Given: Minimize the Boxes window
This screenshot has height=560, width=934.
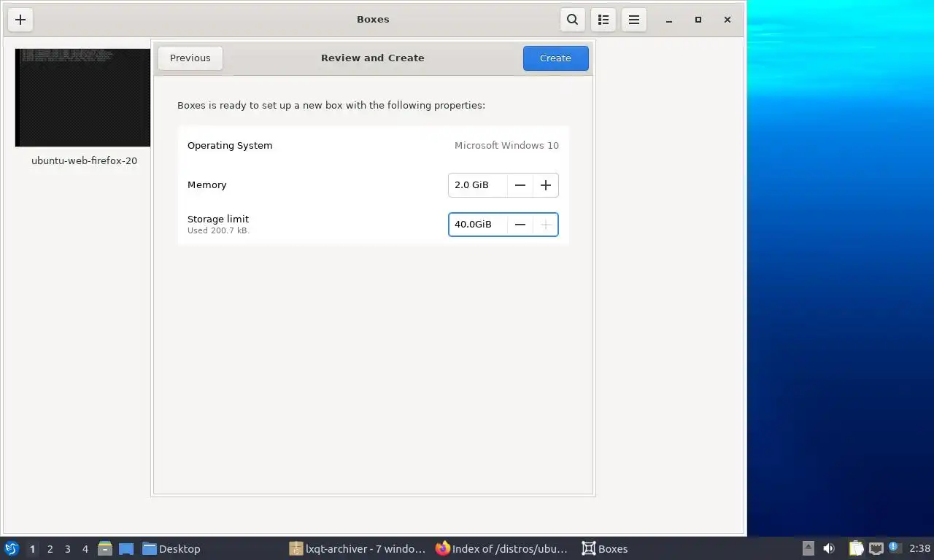Looking at the screenshot, I should pos(668,20).
